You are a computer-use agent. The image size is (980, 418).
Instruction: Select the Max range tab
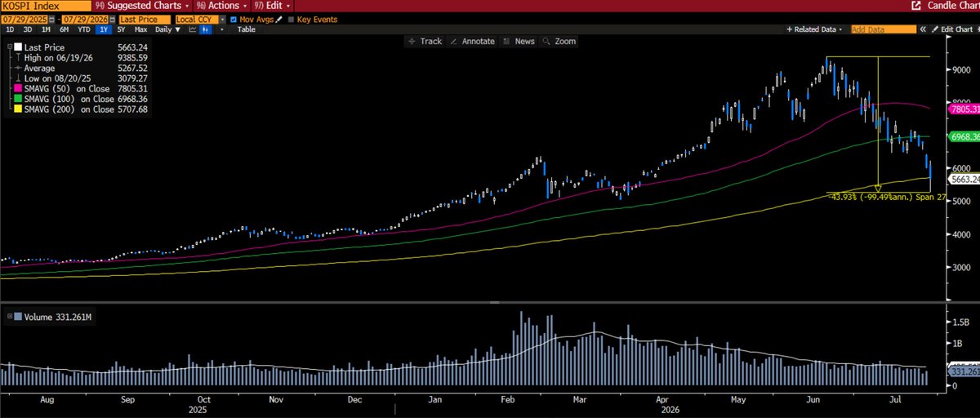point(140,29)
